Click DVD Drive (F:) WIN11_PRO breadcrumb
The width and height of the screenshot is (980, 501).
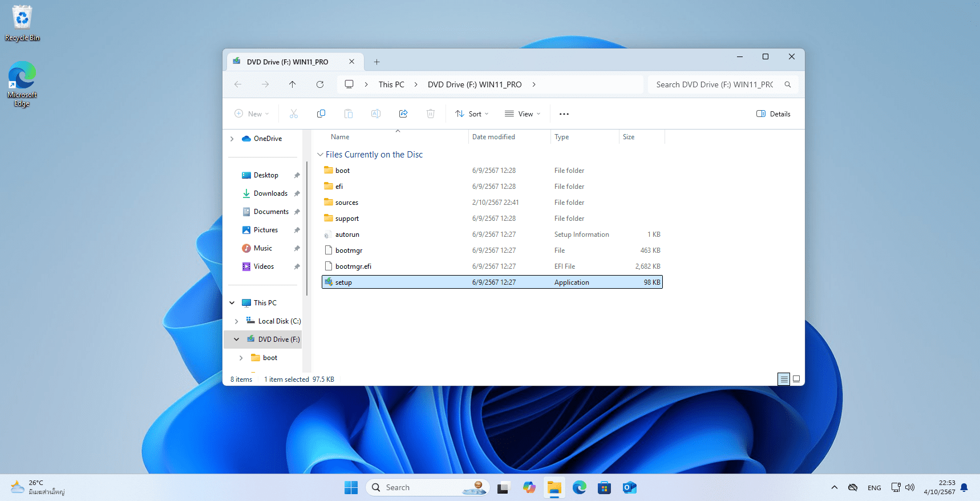tap(475, 84)
